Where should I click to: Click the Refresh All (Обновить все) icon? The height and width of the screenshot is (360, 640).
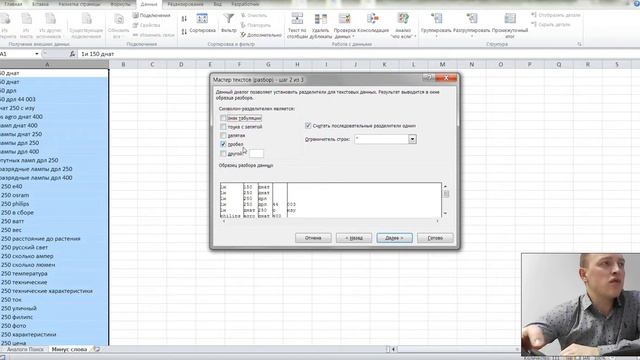coord(119,19)
